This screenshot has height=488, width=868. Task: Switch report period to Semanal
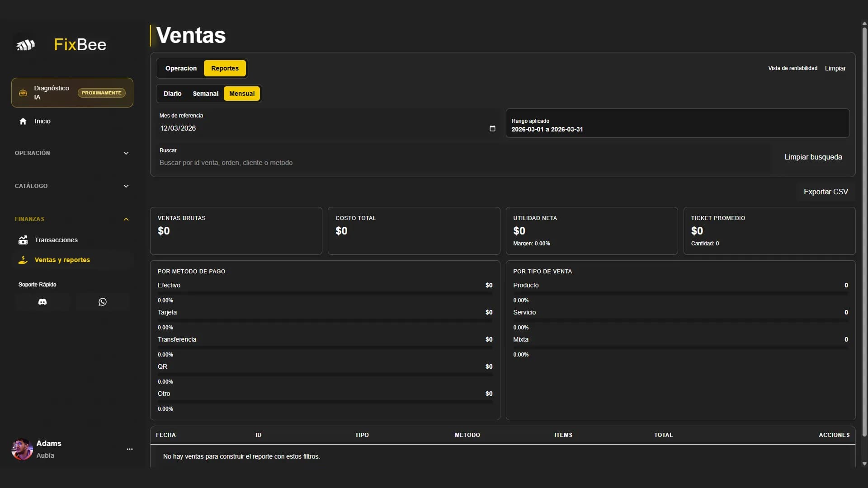(x=205, y=94)
